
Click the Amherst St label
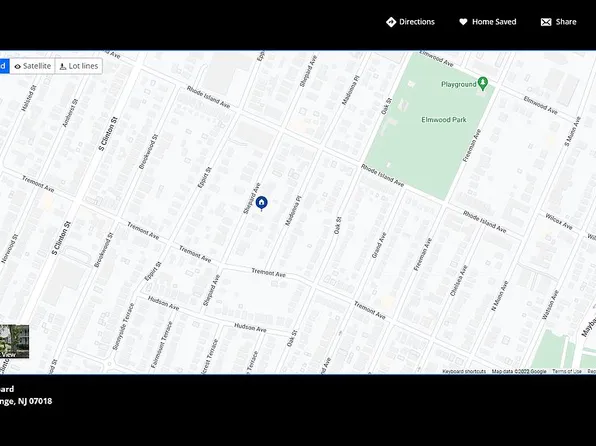(x=70, y=113)
